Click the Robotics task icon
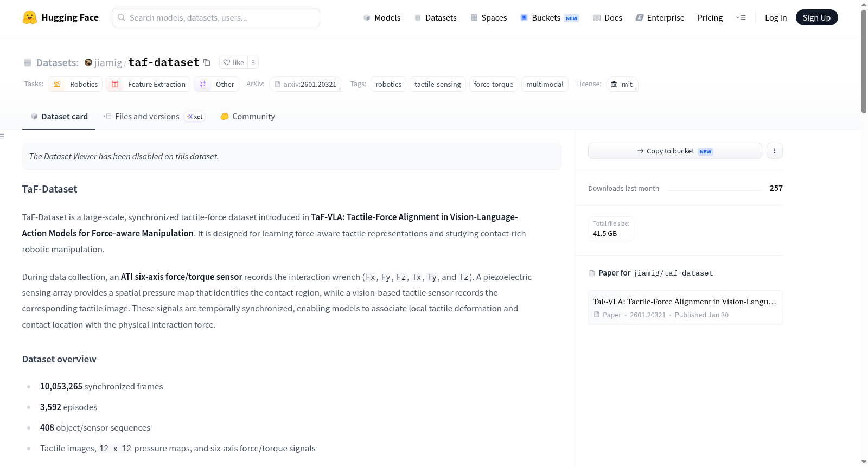 57,84
